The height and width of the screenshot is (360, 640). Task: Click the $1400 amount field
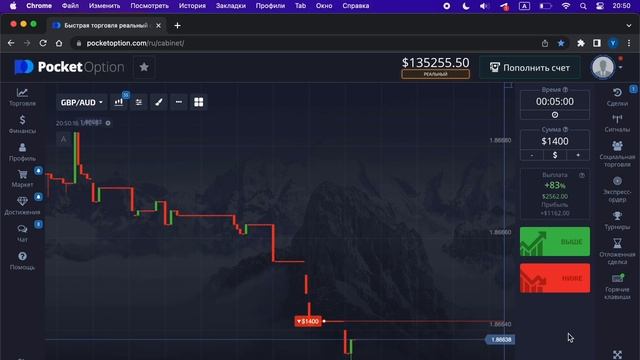[x=555, y=141]
